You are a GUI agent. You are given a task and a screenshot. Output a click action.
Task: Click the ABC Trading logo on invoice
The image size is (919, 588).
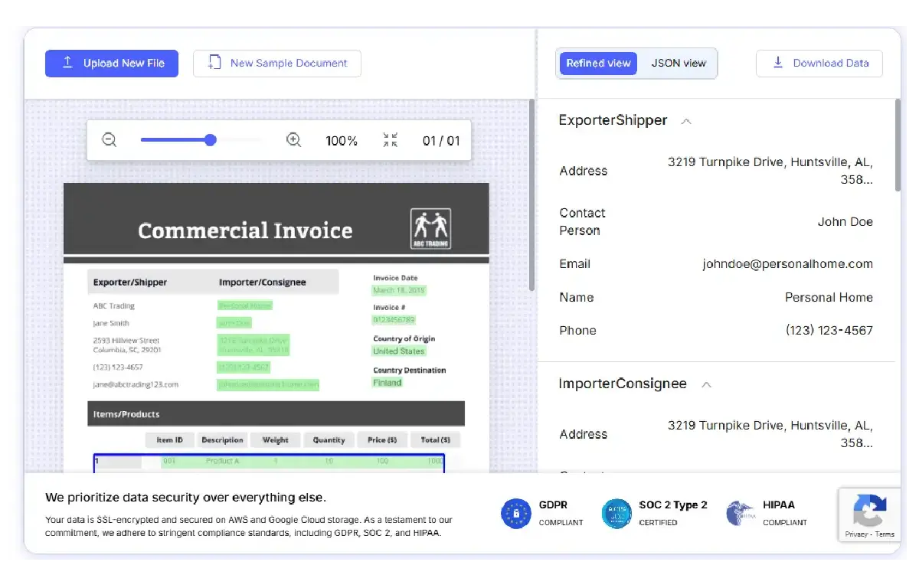430,228
